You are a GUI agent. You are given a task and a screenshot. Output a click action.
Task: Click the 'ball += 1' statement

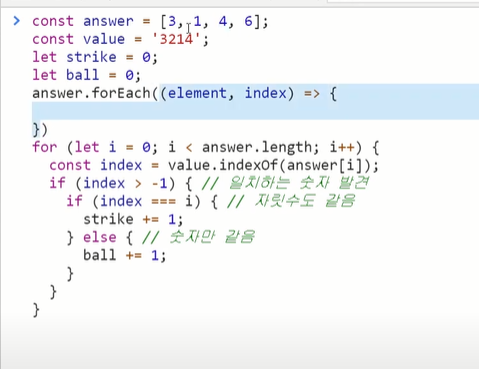click(x=124, y=256)
